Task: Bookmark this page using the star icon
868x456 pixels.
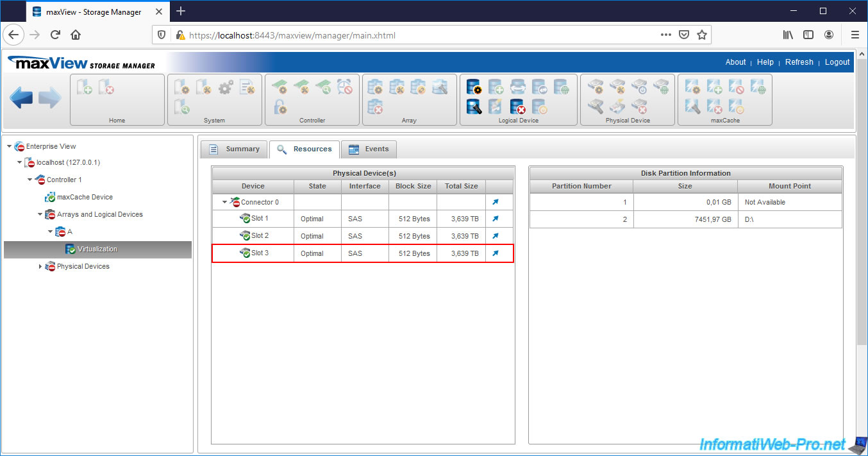Action: [x=702, y=35]
